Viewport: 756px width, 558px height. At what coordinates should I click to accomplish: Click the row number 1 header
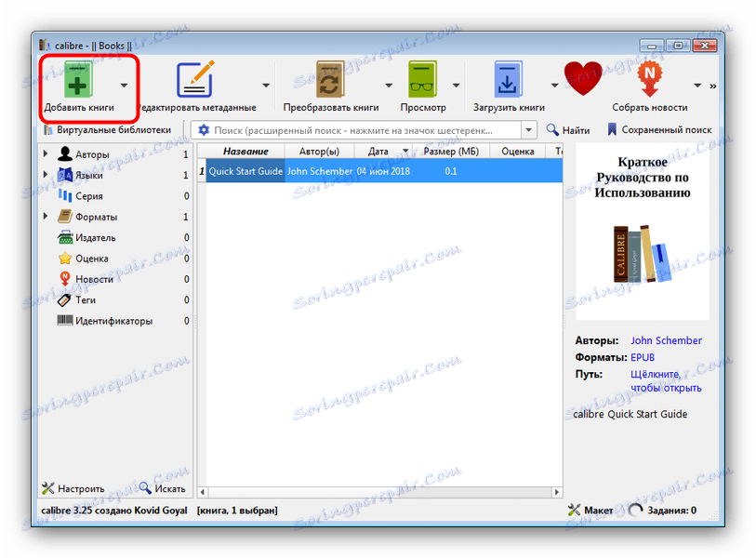point(202,171)
